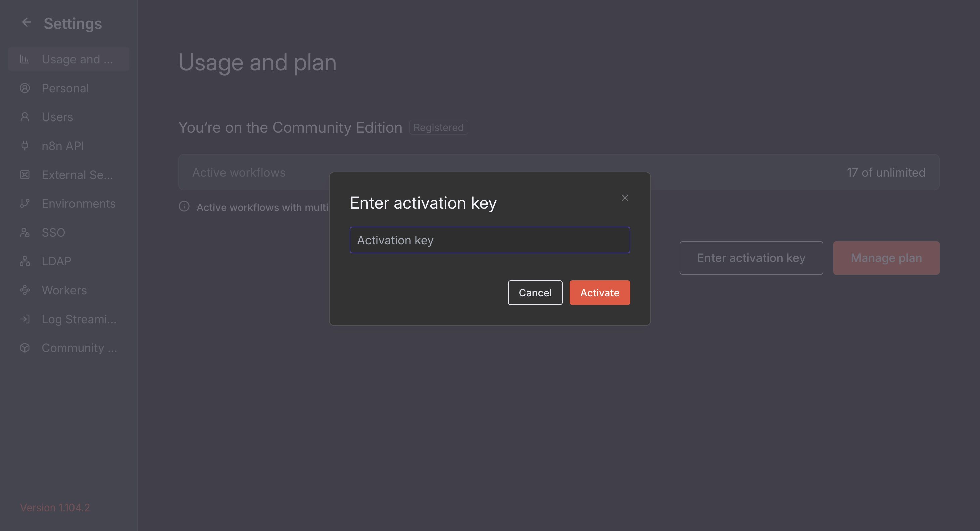Open External Secrets settings section
The width and height of the screenshot is (980, 531).
pyautogui.click(x=77, y=175)
